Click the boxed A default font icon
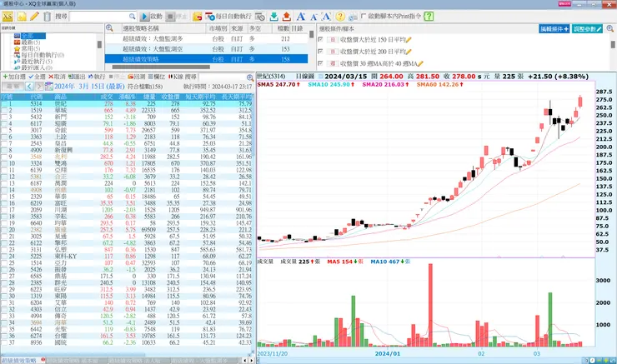 pos(326,17)
